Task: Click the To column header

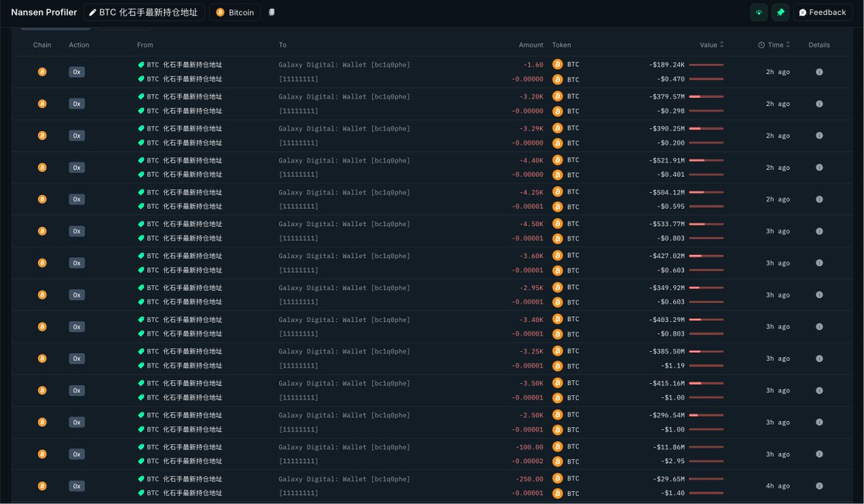Action: 283,45
